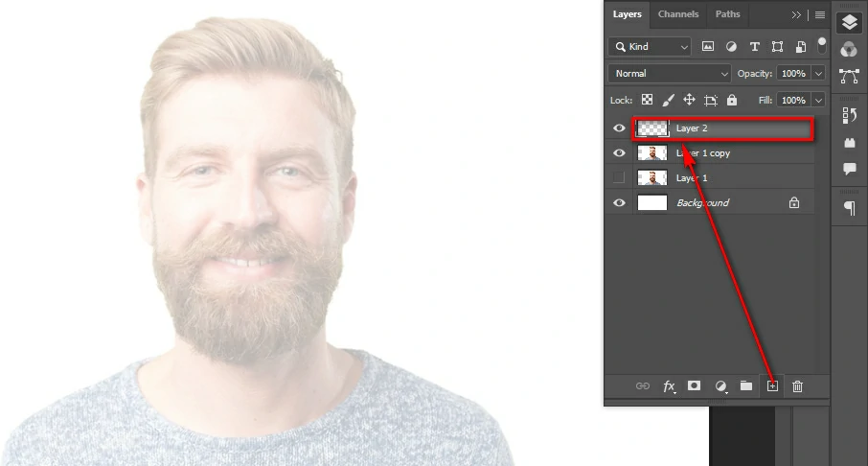Filter for type layers icon
The image size is (868, 466).
point(755,47)
